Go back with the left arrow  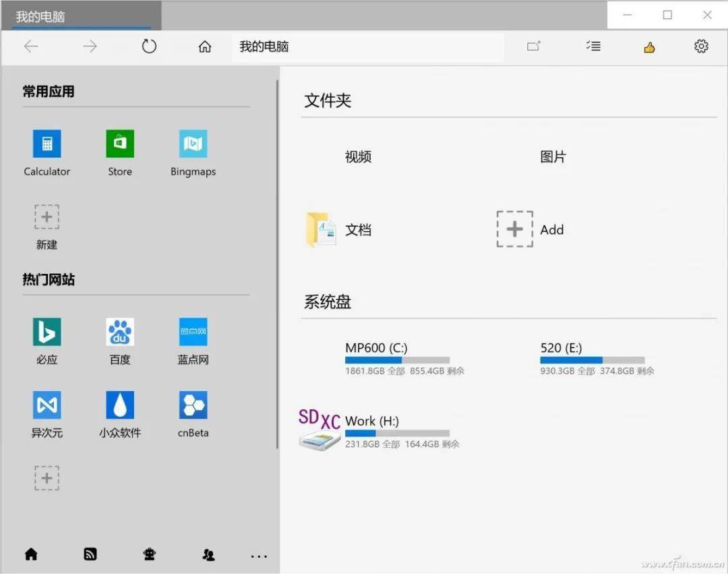31,47
